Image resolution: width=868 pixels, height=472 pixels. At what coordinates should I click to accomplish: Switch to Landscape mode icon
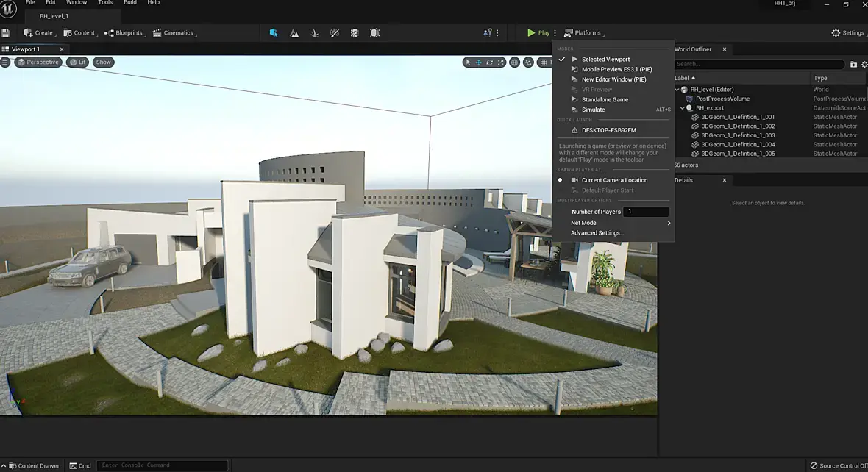[294, 32]
